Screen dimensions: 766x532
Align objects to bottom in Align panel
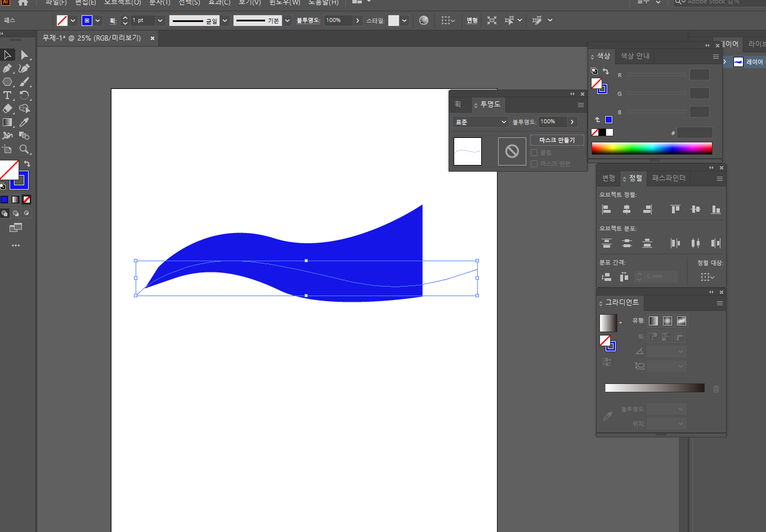point(716,209)
